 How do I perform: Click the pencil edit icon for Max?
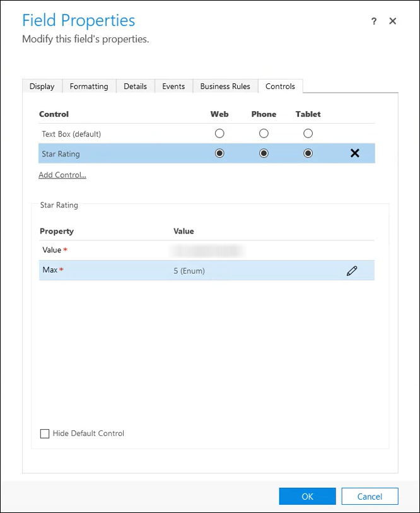pyautogui.click(x=351, y=271)
